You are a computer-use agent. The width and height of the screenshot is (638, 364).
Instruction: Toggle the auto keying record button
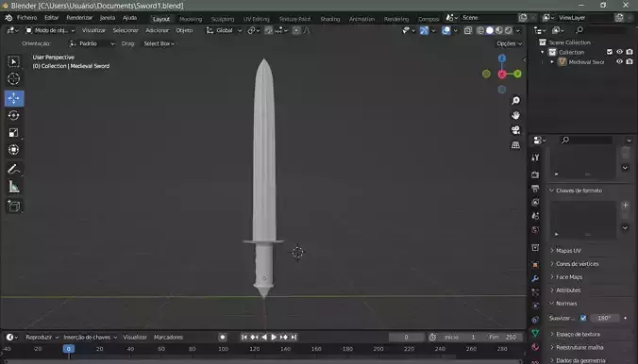(x=222, y=338)
